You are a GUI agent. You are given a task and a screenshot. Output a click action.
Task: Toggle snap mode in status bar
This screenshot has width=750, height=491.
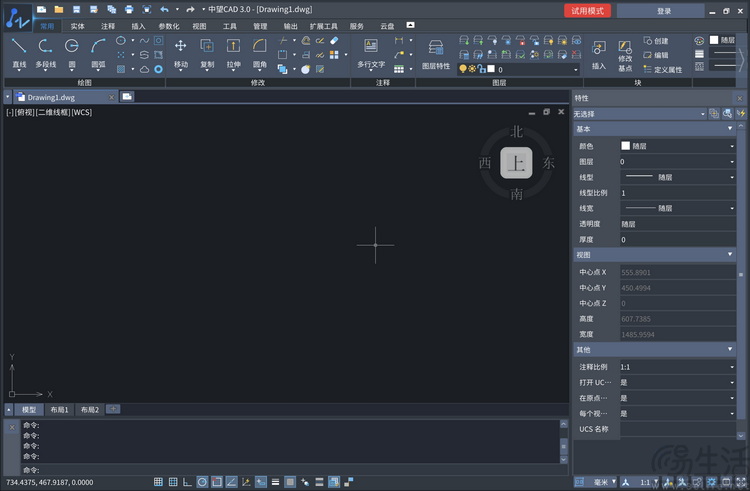tap(173, 482)
